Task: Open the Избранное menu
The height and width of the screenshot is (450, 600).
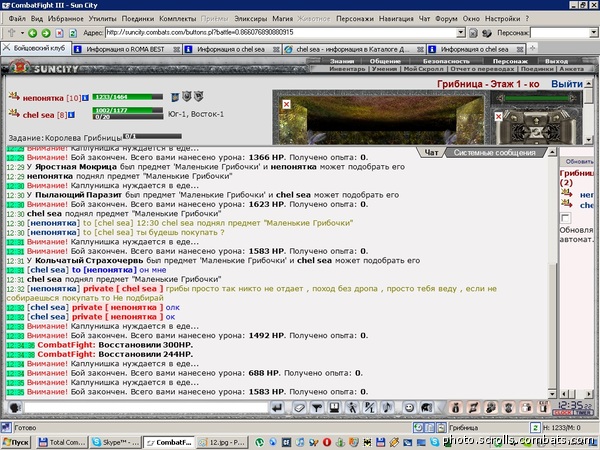Action: coord(65,18)
